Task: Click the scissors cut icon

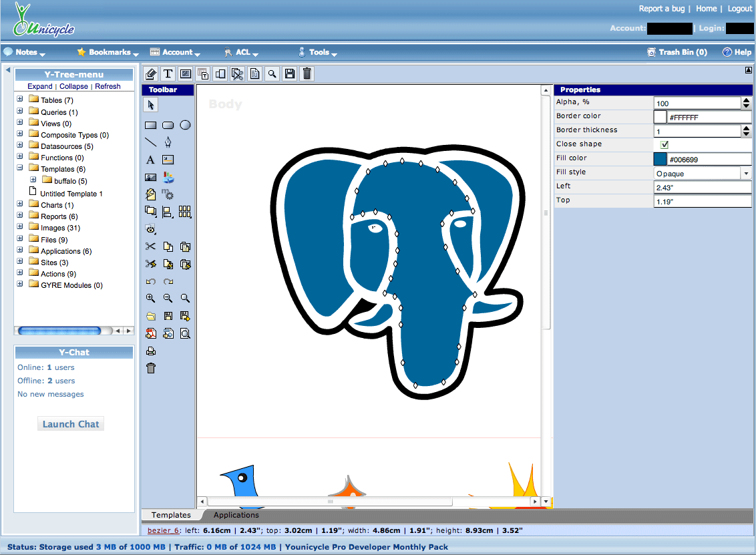Action: pyautogui.click(x=150, y=247)
